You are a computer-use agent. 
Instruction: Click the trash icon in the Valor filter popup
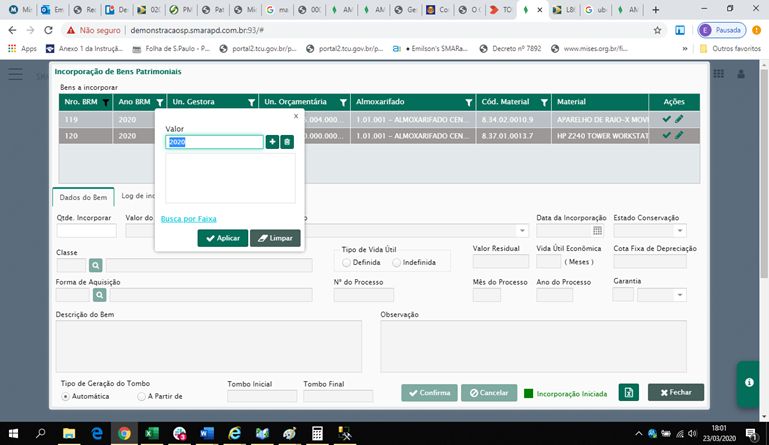click(287, 143)
